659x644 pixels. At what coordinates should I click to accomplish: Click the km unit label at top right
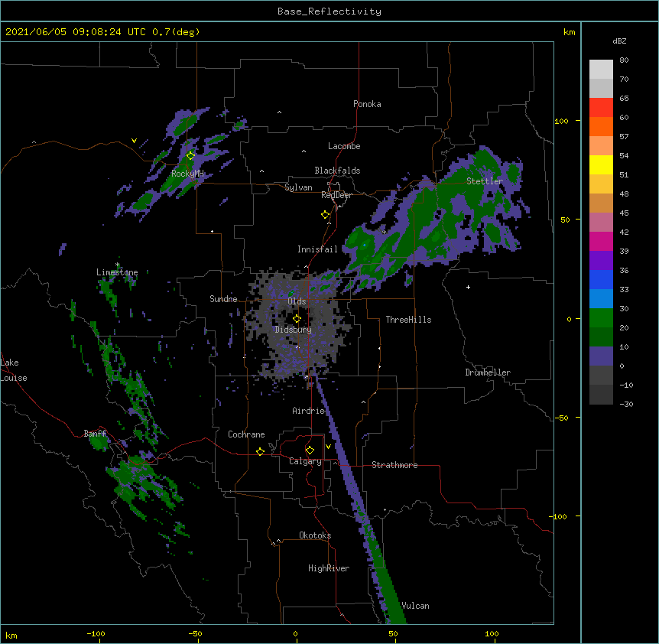570,32
